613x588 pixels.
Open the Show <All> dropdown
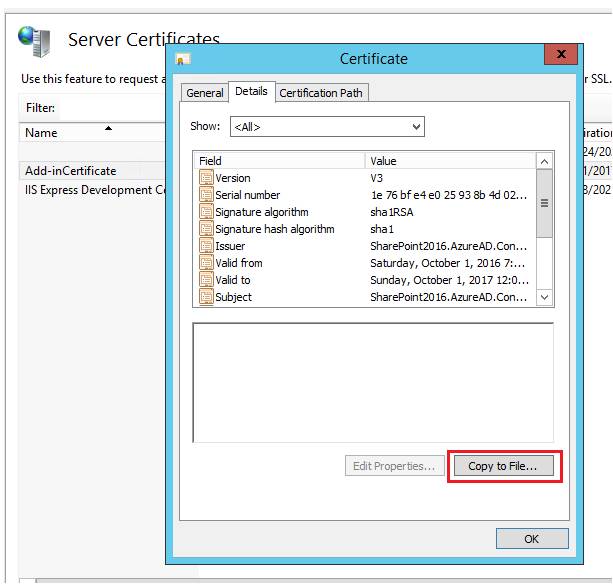(x=327, y=127)
